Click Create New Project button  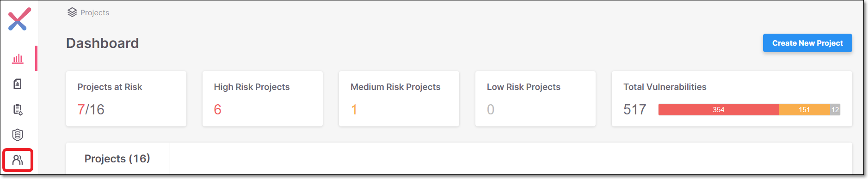(807, 43)
